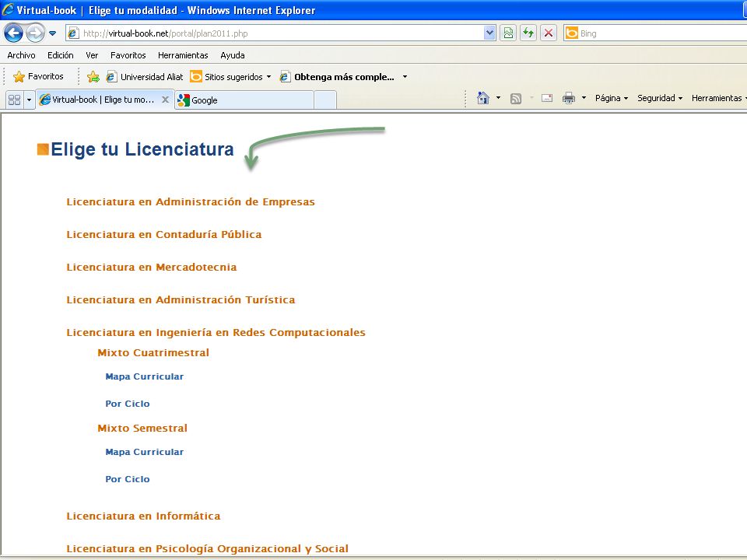Viewport: 747px width, 560px height.
Task: Stop loading with the red X icon
Action: point(549,33)
